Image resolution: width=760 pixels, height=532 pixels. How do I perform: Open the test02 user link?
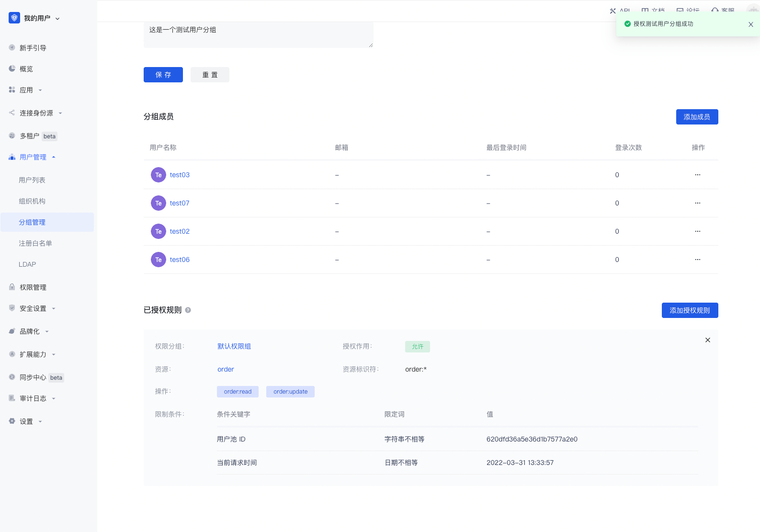pos(180,231)
